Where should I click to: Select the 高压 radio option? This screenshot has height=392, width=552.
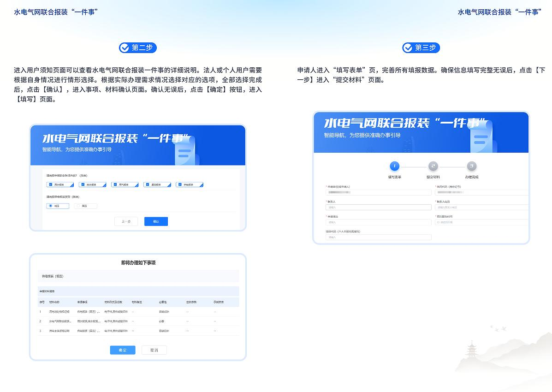(78, 206)
